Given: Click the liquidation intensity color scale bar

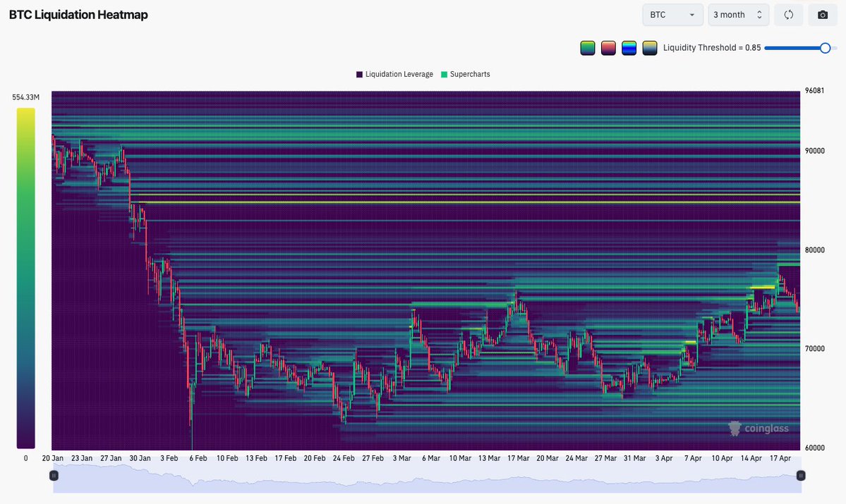Looking at the screenshot, I should pos(26,278).
